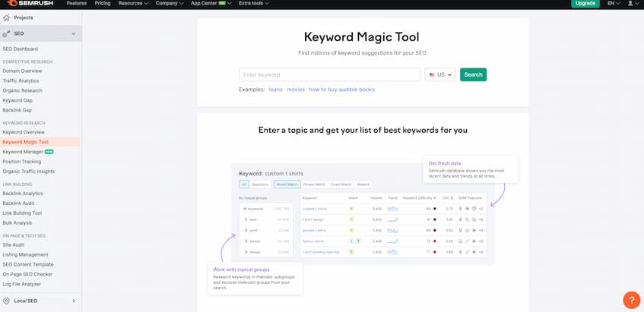
Task: Click the 'Work with topical groups' heading
Action: click(241, 269)
